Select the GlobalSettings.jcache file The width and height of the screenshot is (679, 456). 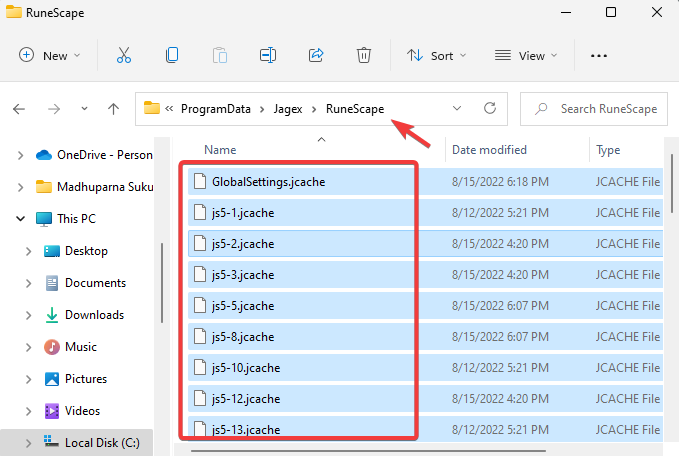tap(425, 182)
